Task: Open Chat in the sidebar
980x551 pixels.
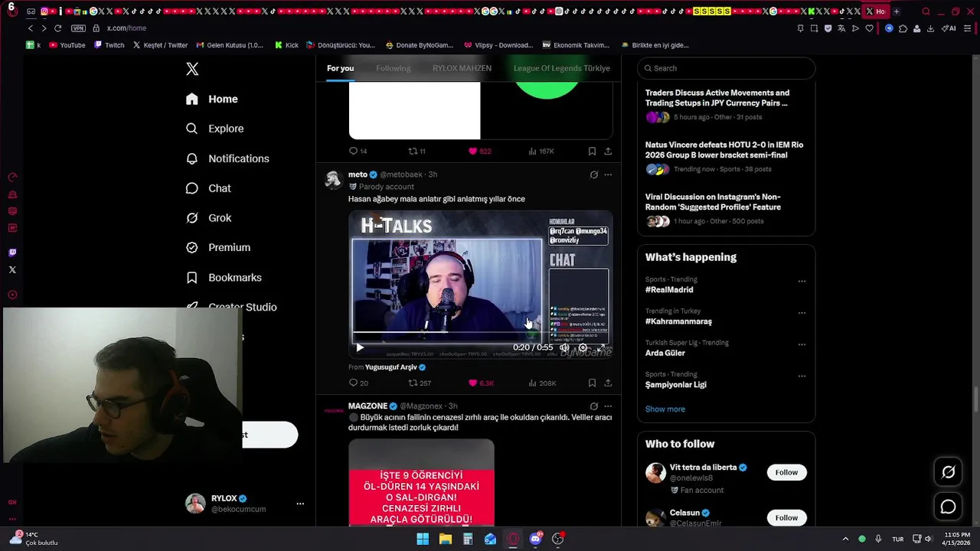Action: 208,188
